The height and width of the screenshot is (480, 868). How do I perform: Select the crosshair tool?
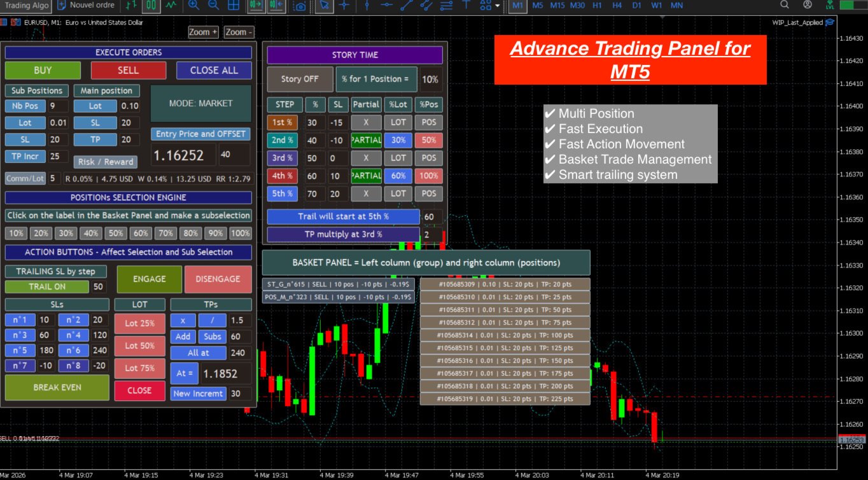pyautogui.click(x=344, y=5)
